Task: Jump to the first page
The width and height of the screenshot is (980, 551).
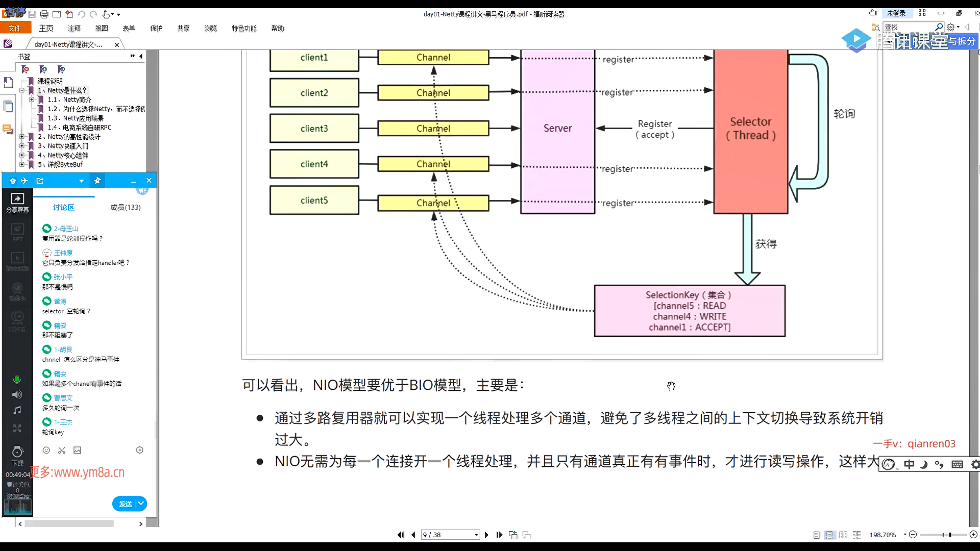Action: pyautogui.click(x=400, y=535)
